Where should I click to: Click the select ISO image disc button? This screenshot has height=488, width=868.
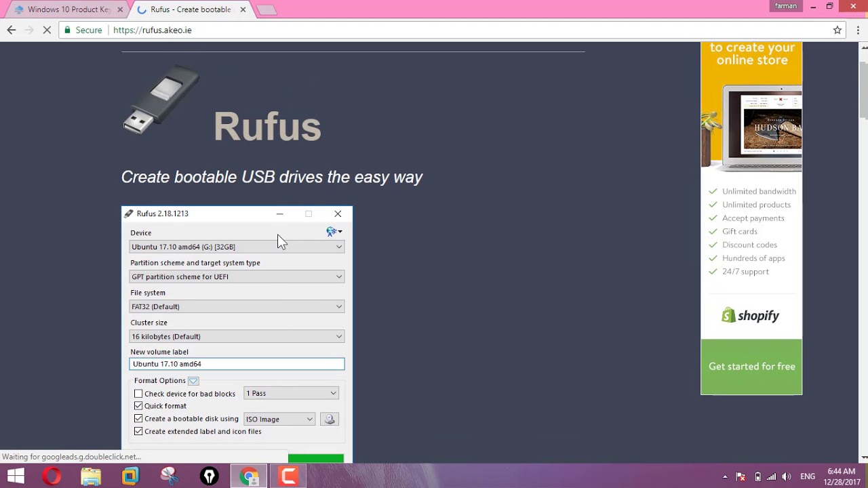[x=330, y=419]
